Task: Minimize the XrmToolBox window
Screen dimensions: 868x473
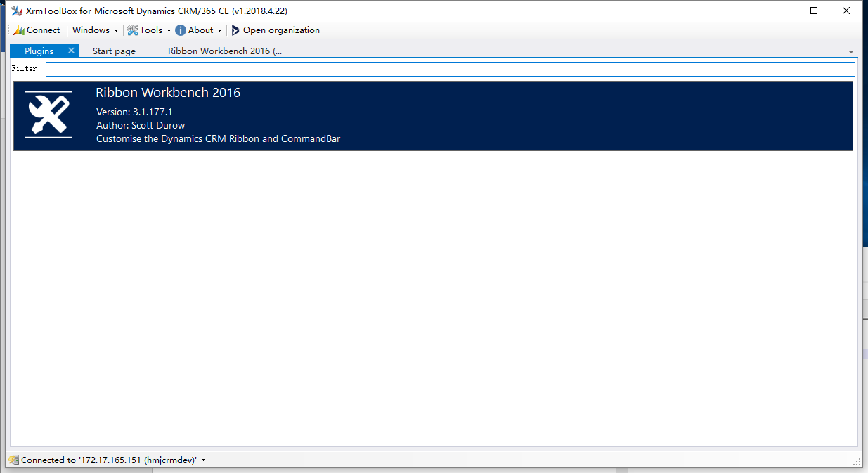Action: [x=782, y=11]
